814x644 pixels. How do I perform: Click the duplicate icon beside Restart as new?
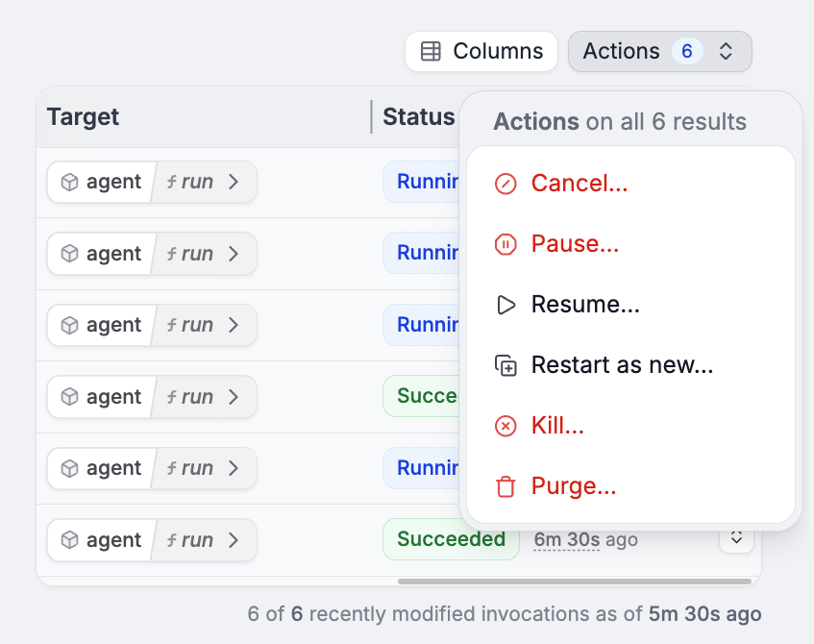click(x=506, y=364)
